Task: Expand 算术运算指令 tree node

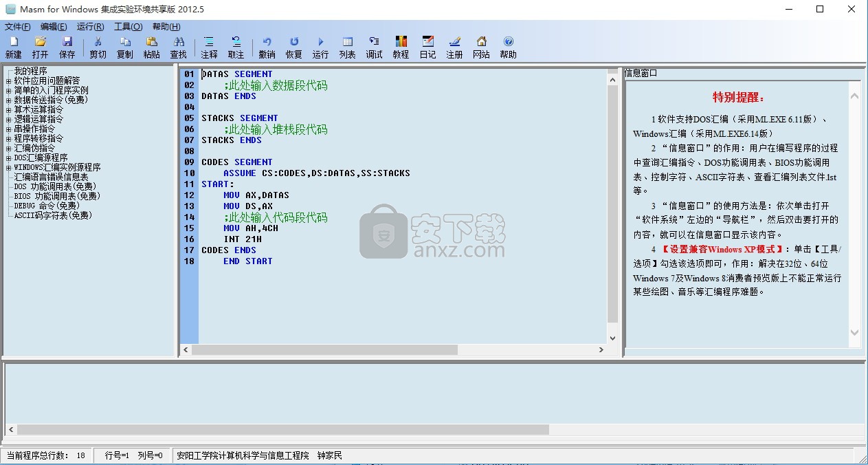Action: pos(9,109)
